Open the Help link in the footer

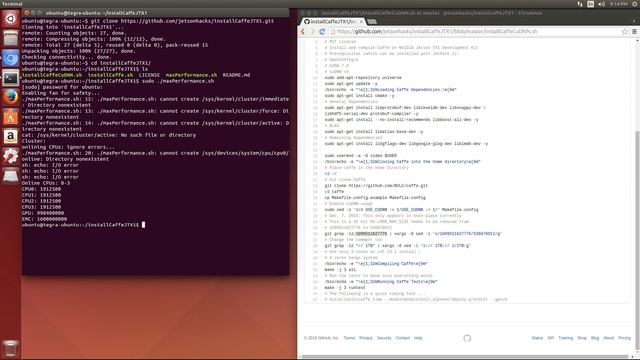pos(418,338)
